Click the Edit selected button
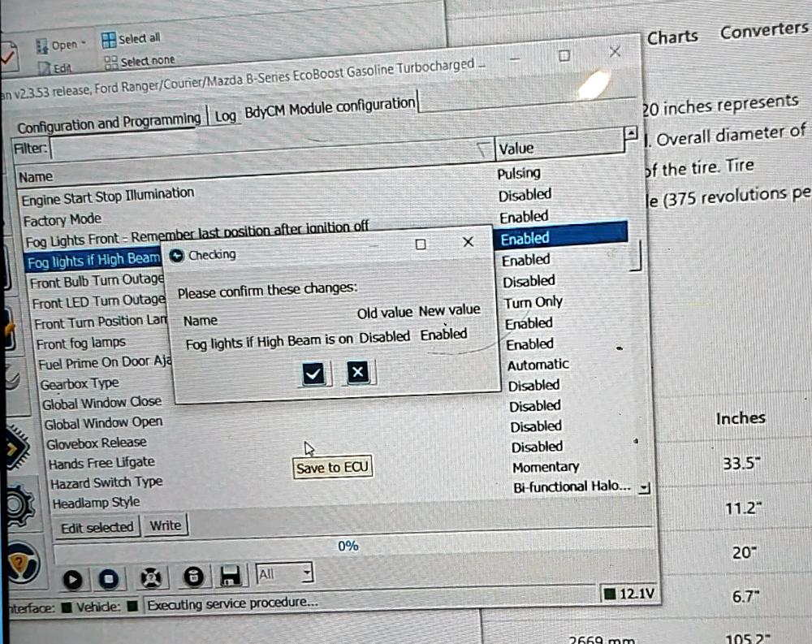This screenshot has height=644, width=812. tap(97, 528)
